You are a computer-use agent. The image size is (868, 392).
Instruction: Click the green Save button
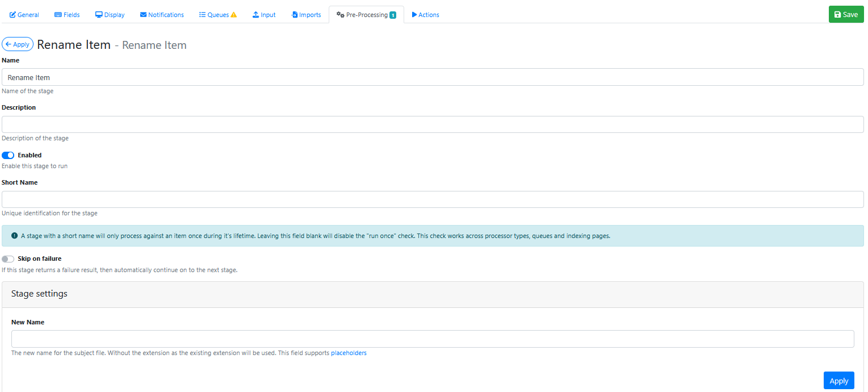tap(846, 15)
